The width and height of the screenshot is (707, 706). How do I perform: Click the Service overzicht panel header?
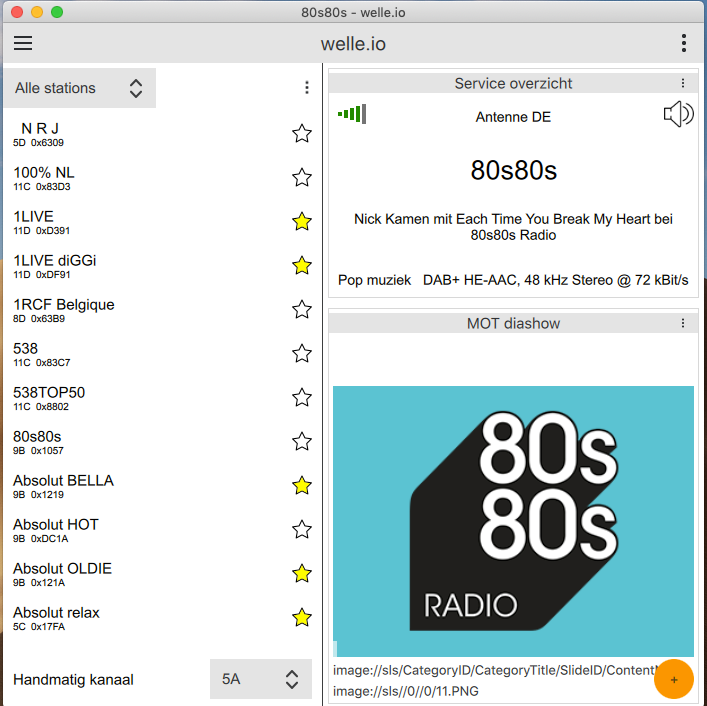tap(513, 83)
